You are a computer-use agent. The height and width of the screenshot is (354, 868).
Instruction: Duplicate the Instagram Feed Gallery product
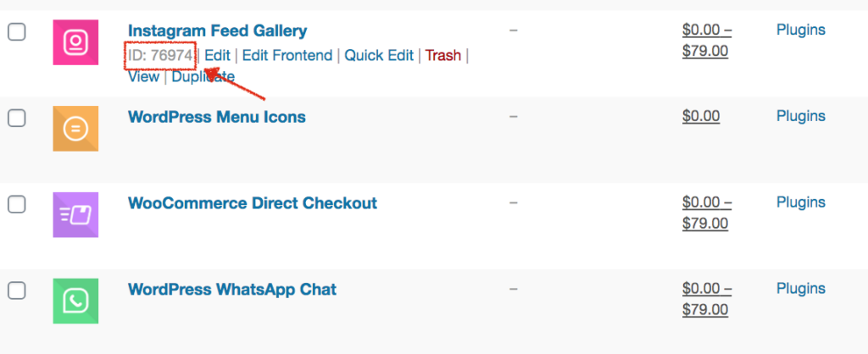[203, 77]
